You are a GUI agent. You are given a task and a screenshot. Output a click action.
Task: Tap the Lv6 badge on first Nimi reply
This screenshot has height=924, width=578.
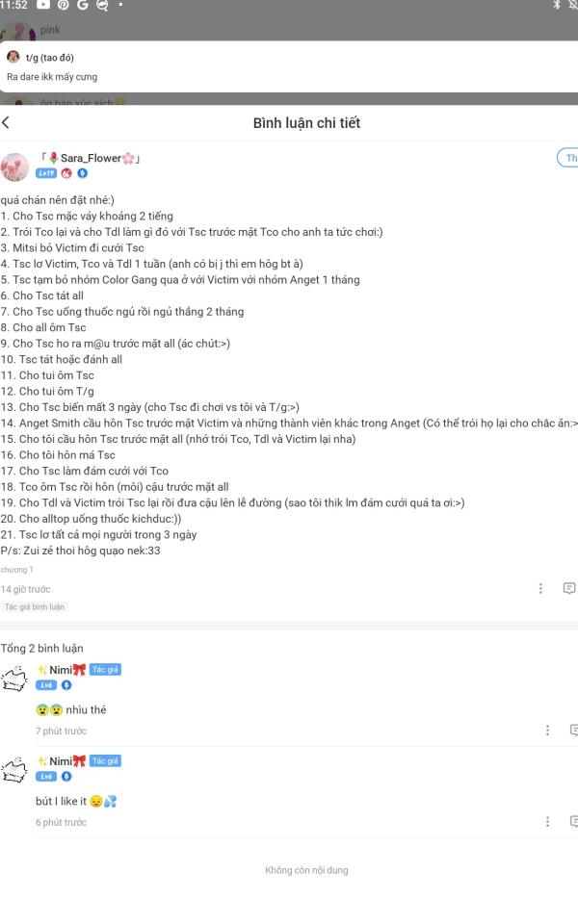(x=46, y=685)
